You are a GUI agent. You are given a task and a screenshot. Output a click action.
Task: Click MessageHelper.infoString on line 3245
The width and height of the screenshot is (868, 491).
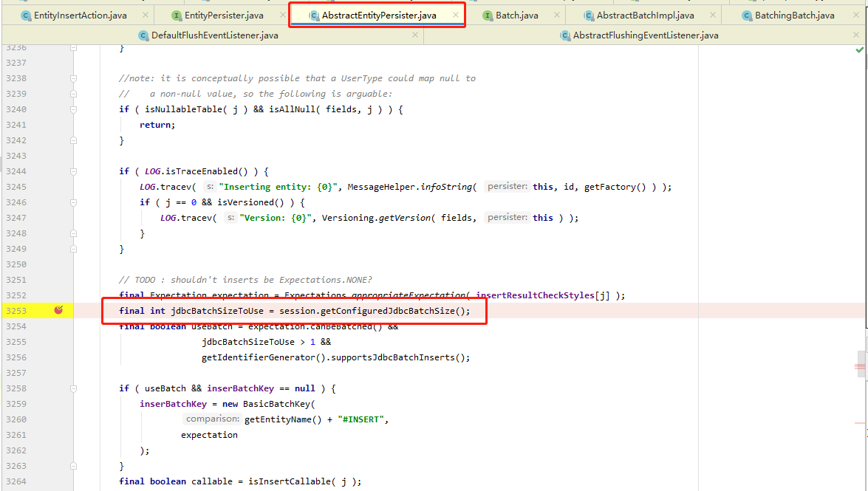click(409, 187)
